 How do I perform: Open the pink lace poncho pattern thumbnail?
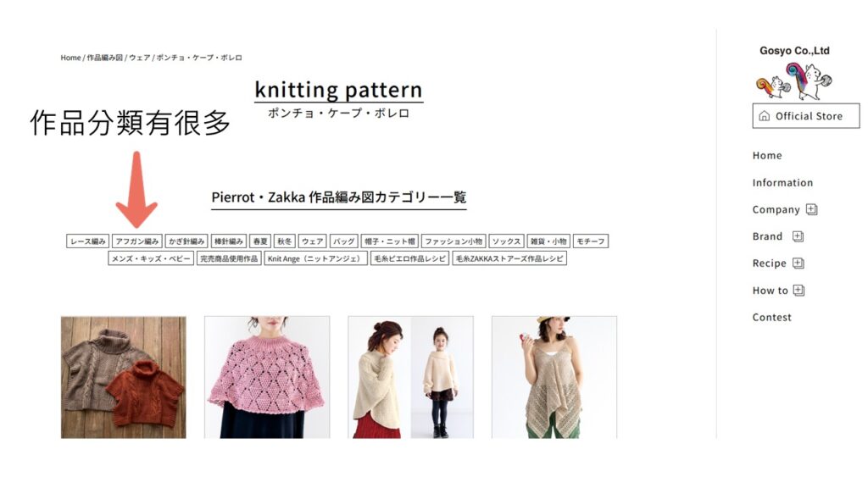(267, 377)
